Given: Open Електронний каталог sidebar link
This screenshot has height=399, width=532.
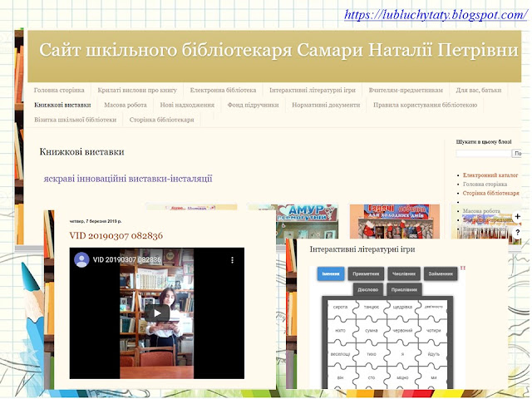Looking at the screenshot, I should click(490, 175).
